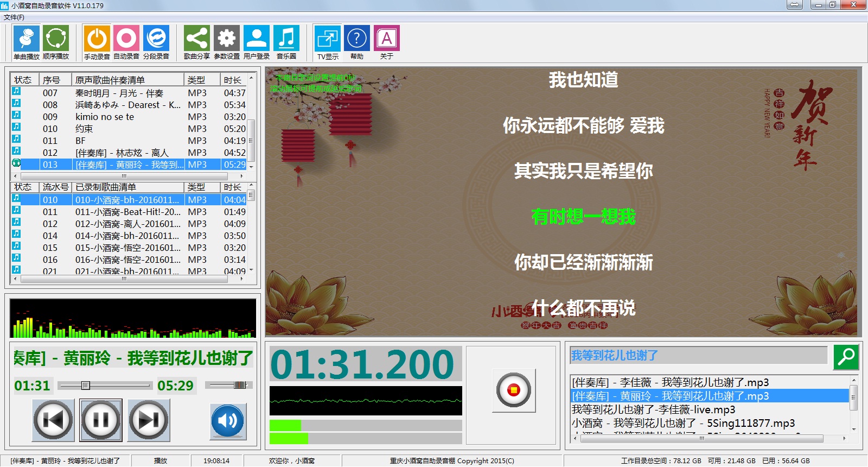868x467 pixels.
Task: Open 歌曲分享 song sharing
Action: [x=196, y=39]
